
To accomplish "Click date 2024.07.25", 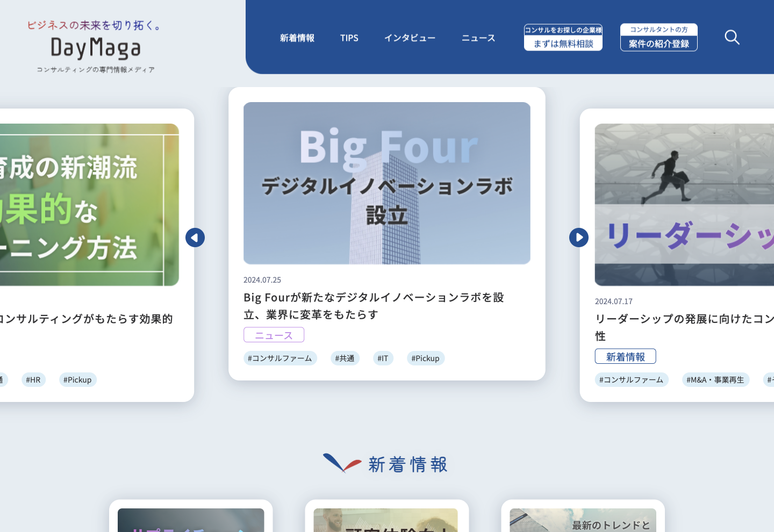I will click(x=262, y=280).
